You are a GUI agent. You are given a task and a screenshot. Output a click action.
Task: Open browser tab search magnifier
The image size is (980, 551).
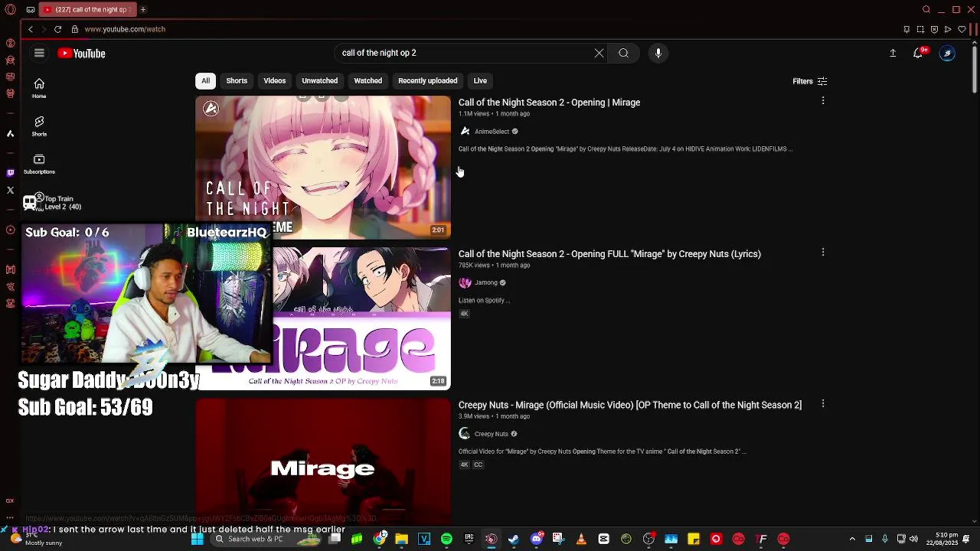(x=926, y=9)
